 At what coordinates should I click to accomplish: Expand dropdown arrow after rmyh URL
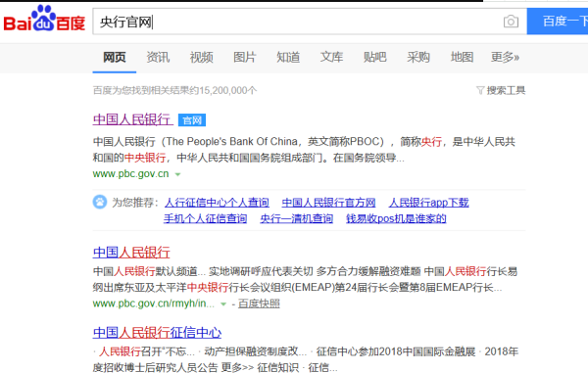tap(223, 304)
